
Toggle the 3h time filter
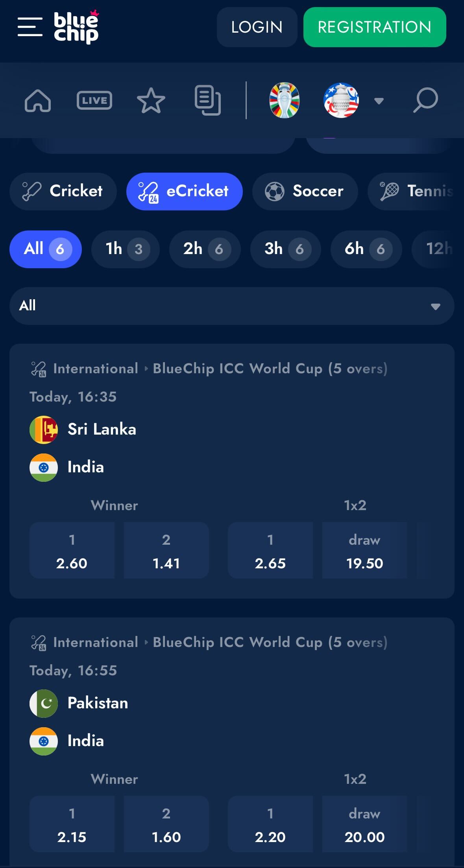tap(285, 249)
